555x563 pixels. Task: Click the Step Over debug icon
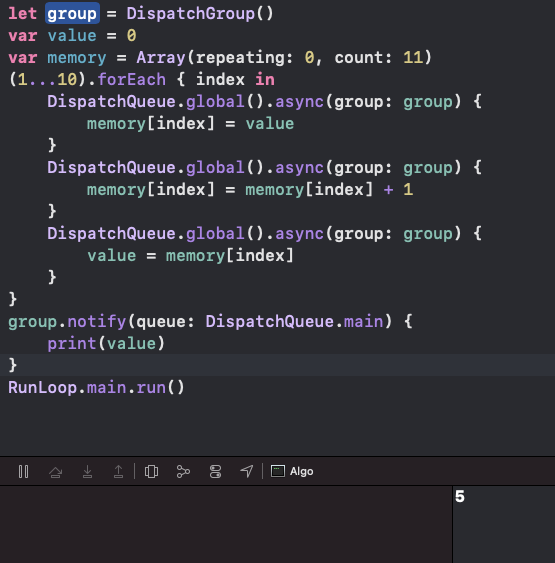pos(56,471)
